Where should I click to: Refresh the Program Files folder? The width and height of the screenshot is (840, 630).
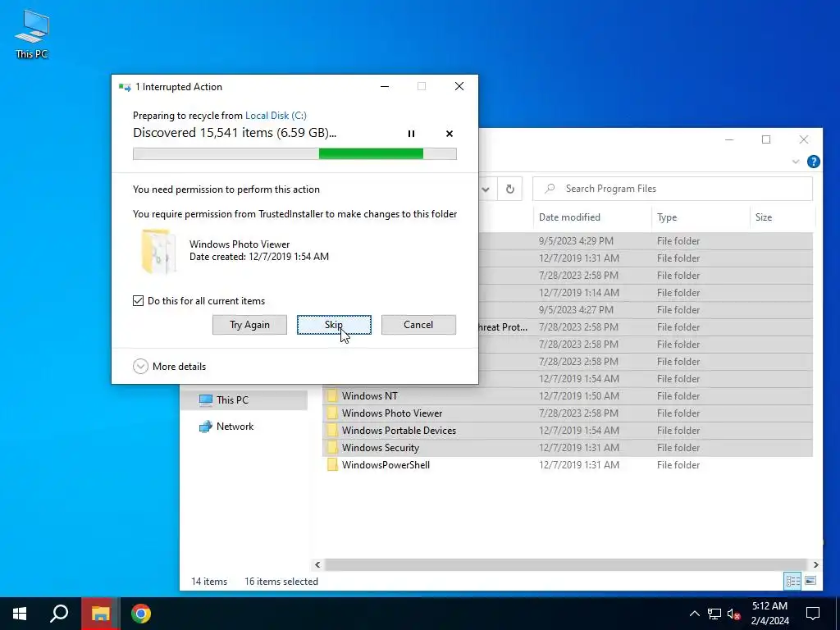coord(510,189)
